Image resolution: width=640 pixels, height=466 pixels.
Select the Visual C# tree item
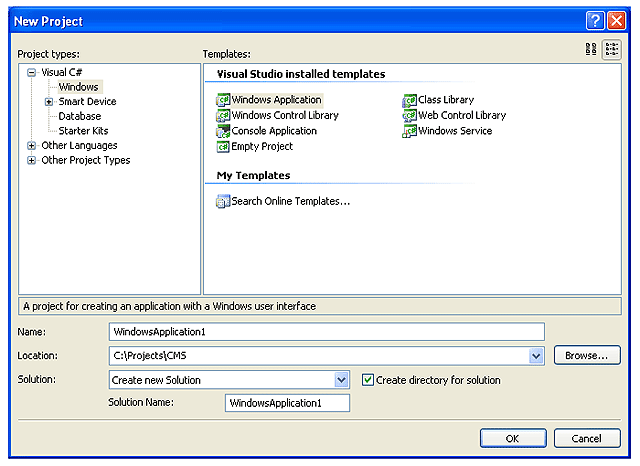(x=62, y=73)
